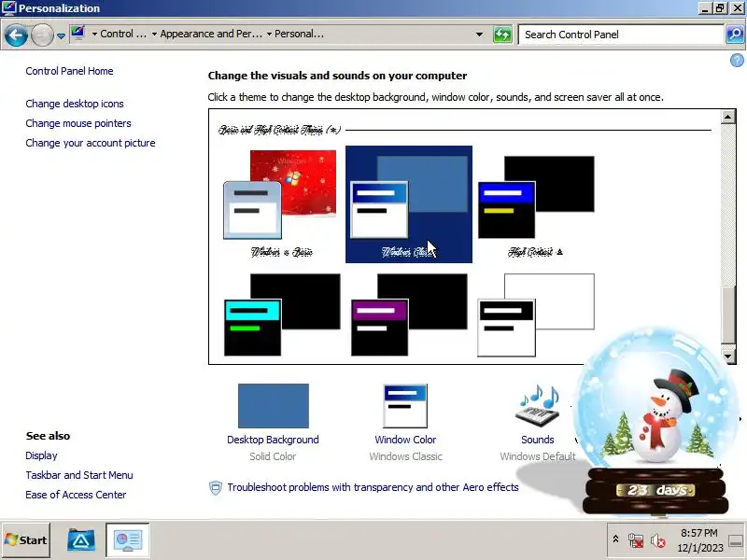Expand the arrow before Appearance and Per… breadcrumb
This screenshot has width=747, height=560.
(x=154, y=35)
